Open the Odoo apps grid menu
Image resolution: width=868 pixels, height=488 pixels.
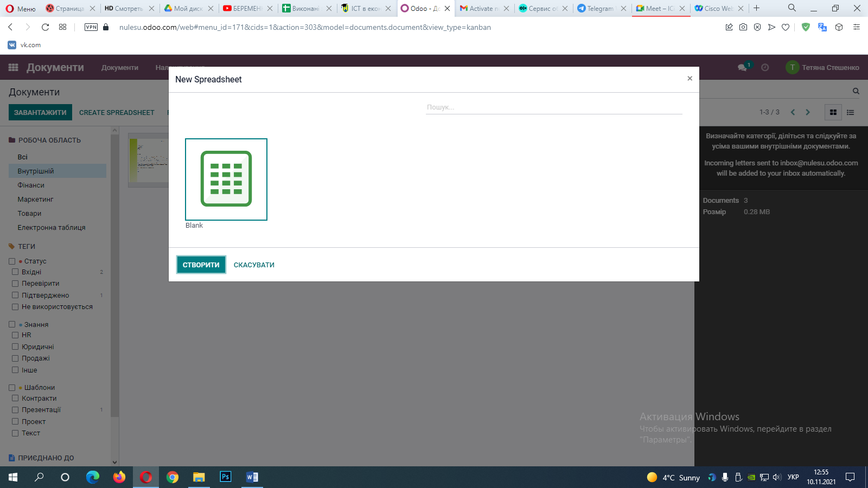pyautogui.click(x=14, y=67)
